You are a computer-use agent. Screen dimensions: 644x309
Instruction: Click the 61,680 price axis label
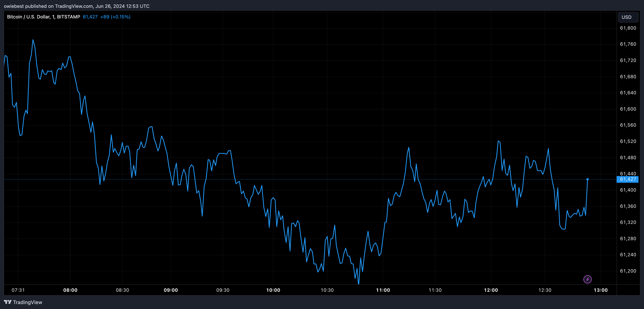(628, 76)
